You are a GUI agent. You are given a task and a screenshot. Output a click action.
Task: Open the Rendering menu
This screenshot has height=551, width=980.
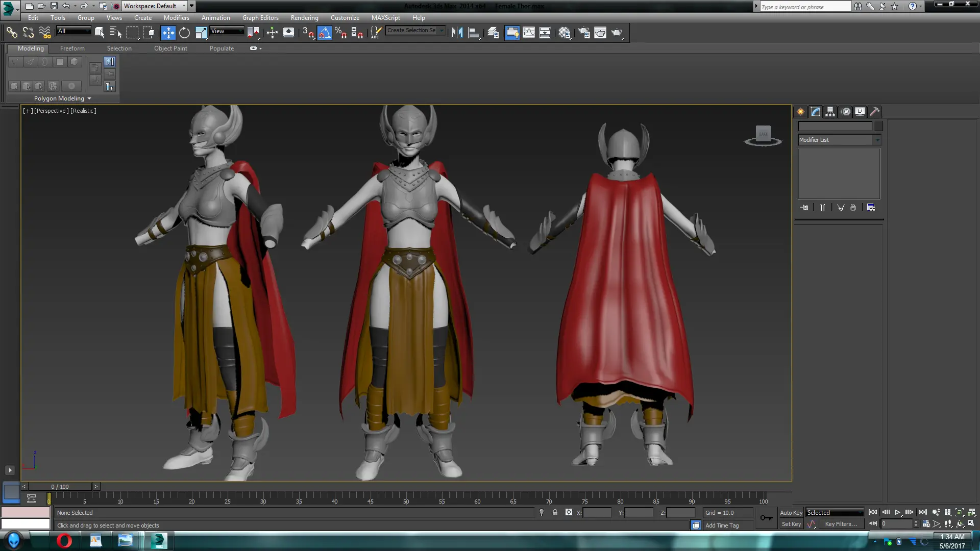point(305,18)
